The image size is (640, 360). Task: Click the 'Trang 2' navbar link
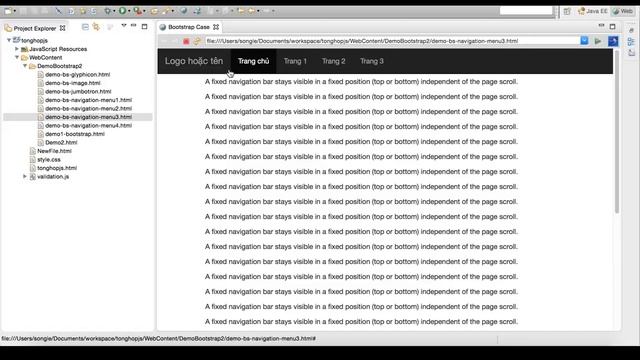point(333,61)
